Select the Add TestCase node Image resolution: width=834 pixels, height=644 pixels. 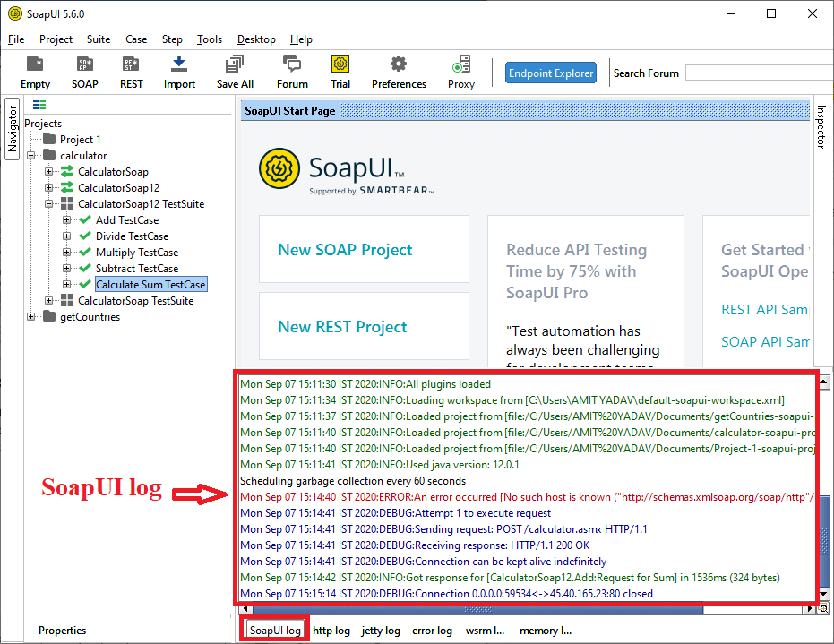(x=126, y=220)
